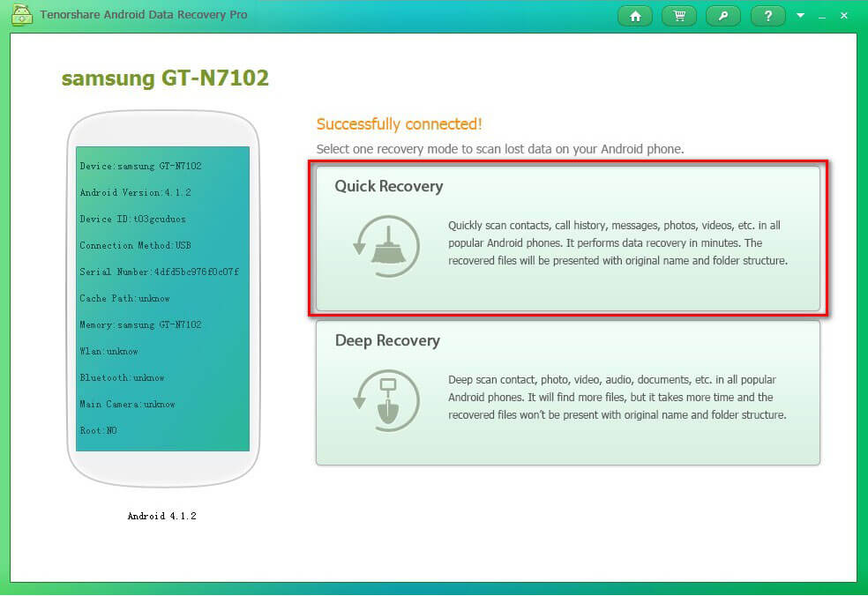Viewport: 868px width, 596px height.
Task: Select the Quick Recovery mode panel
Action: pyautogui.click(x=568, y=239)
